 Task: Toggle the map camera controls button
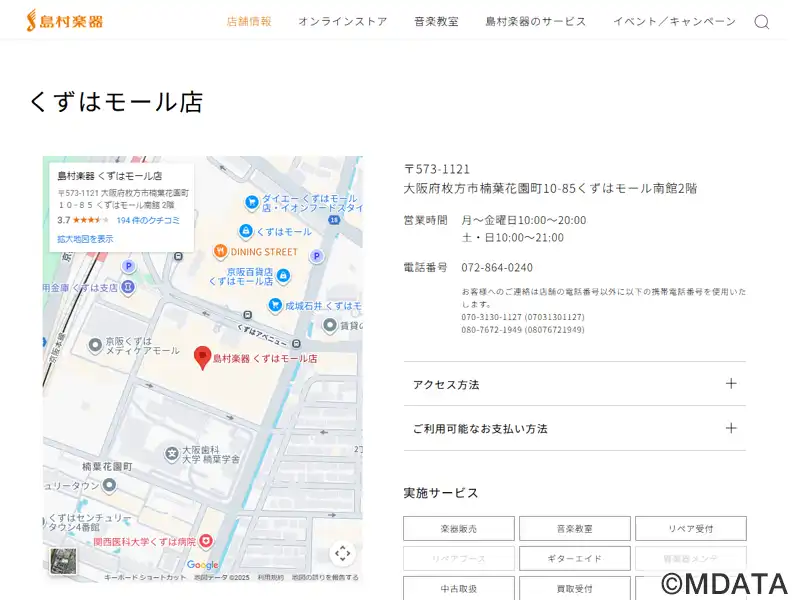(x=342, y=553)
